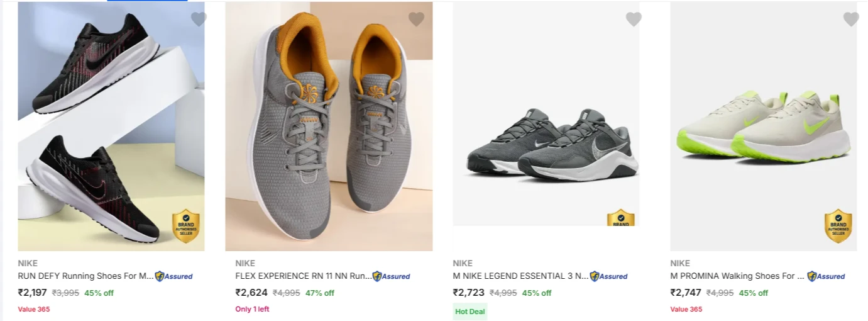Click the Assured badge beside M PROMINA title
868x321 pixels.
click(x=827, y=276)
